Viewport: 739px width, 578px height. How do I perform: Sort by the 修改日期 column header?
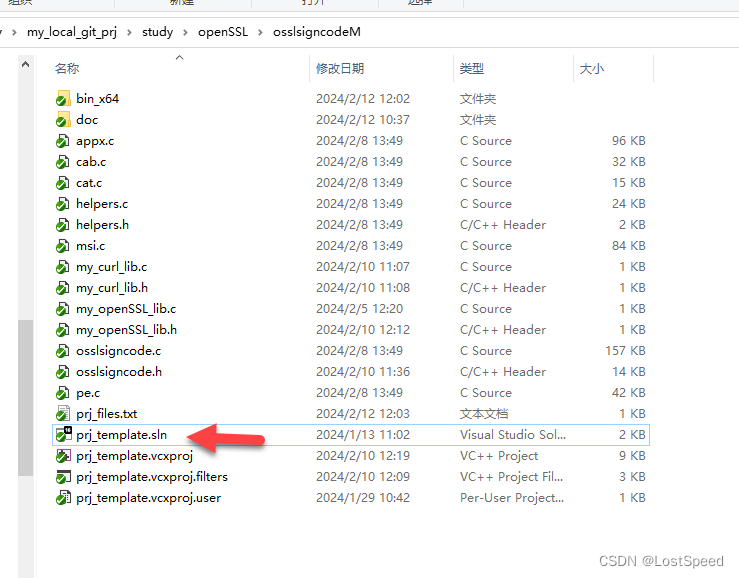340,69
